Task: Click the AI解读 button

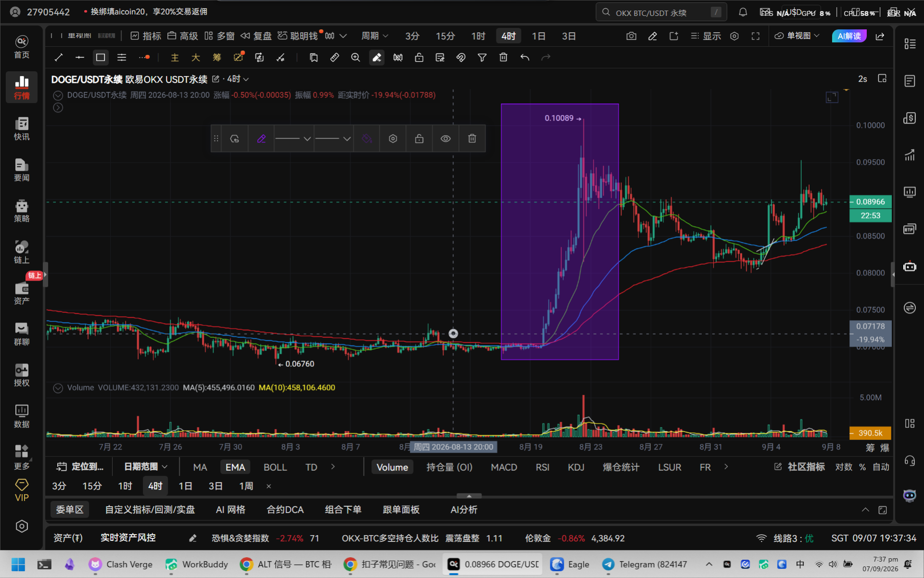Action: [x=849, y=36]
